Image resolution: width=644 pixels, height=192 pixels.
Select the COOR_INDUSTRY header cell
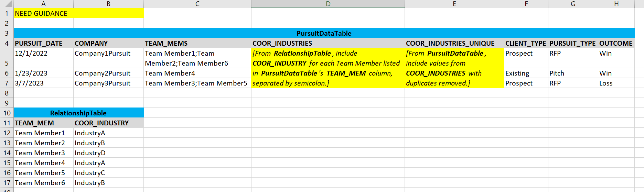coord(108,123)
